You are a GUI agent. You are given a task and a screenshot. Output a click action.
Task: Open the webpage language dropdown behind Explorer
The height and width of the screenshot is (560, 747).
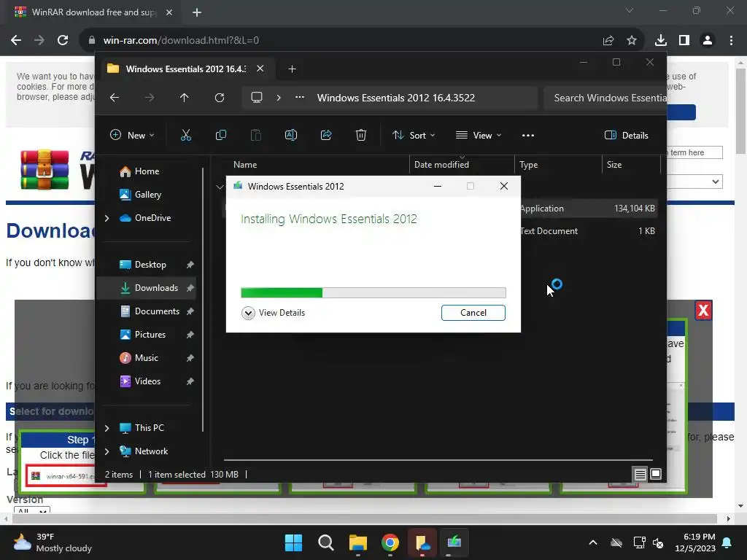[695, 182]
